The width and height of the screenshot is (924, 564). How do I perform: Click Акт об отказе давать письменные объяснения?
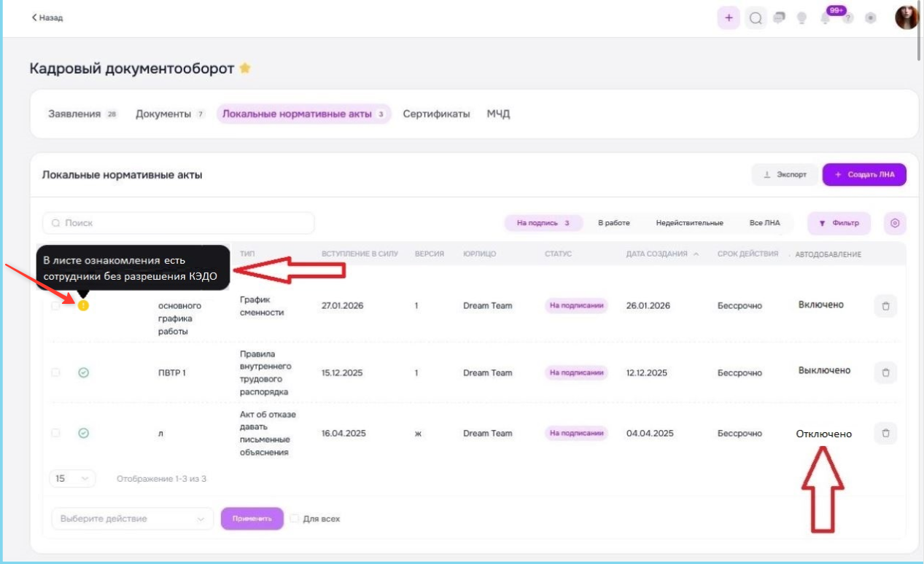click(268, 433)
